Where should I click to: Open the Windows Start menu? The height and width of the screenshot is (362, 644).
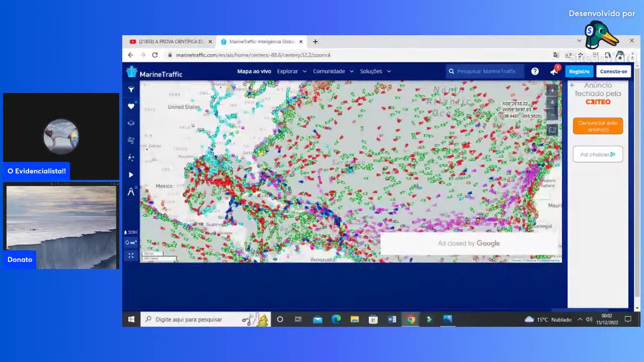tap(131, 319)
